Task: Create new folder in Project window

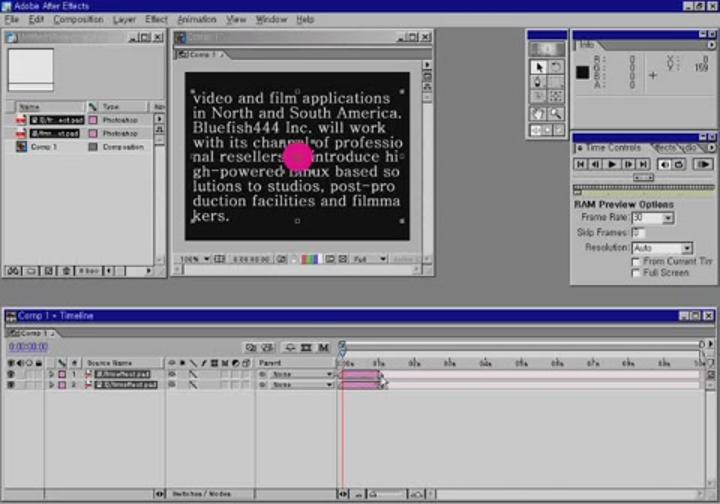Action: pyautogui.click(x=31, y=271)
